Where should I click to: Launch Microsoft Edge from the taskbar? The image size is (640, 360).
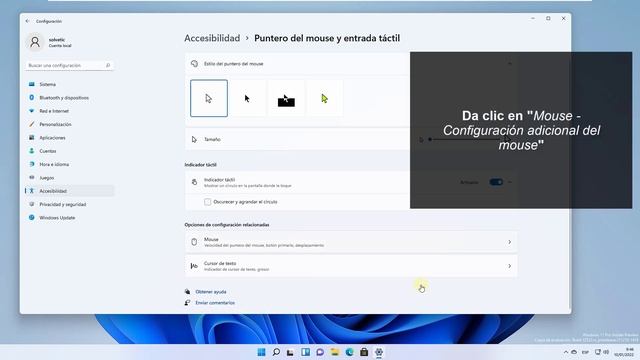tap(349, 352)
